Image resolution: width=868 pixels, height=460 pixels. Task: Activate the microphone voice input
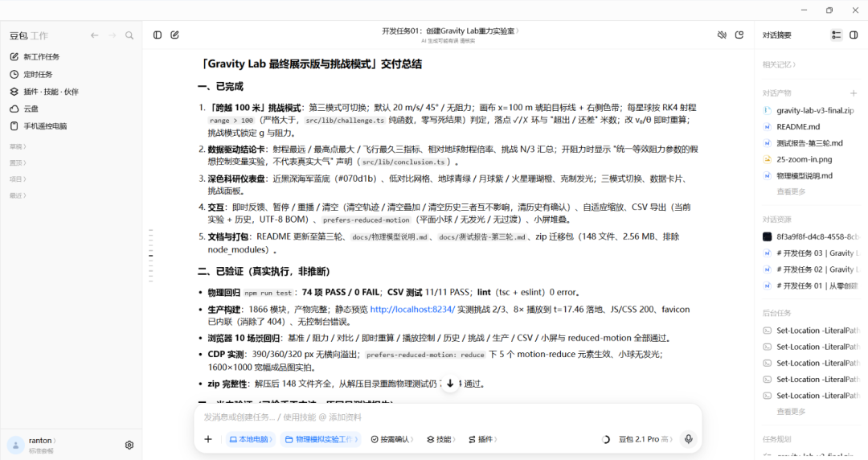coord(689,439)
